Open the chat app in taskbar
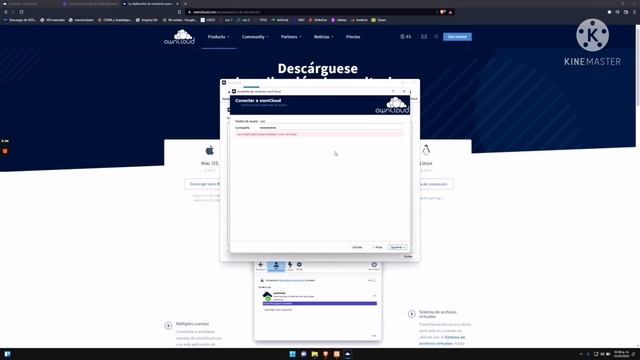The image size is (640, 360). (303, 354)
